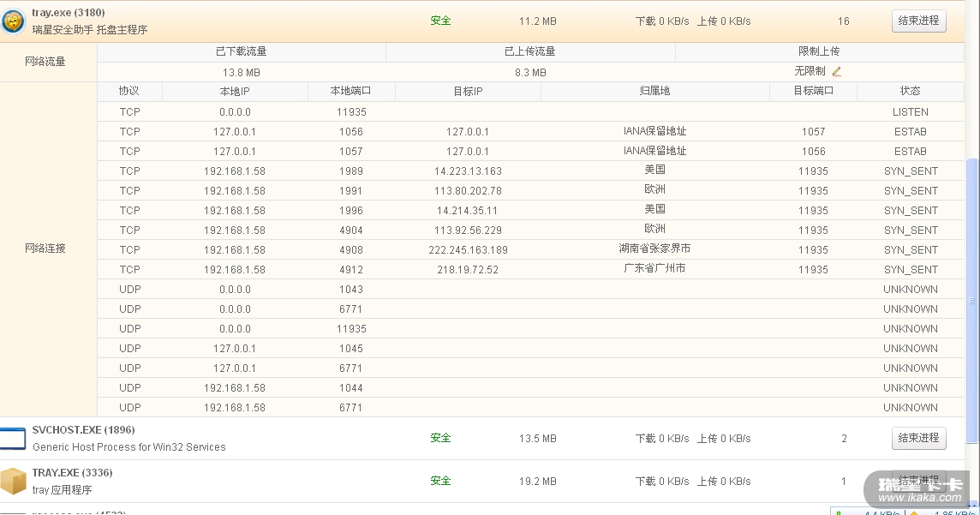Expand the TRAY.EXE (3336) process row

click(x=72, y=473)
